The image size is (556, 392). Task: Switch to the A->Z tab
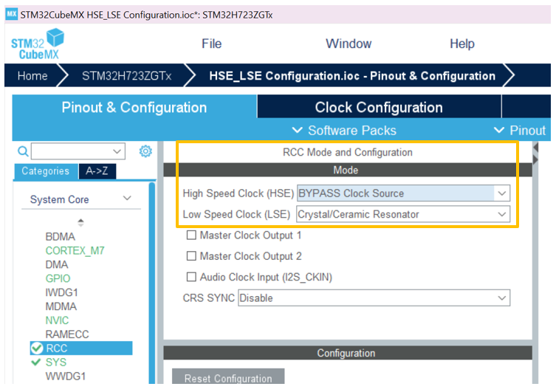[x=97, y=171]
